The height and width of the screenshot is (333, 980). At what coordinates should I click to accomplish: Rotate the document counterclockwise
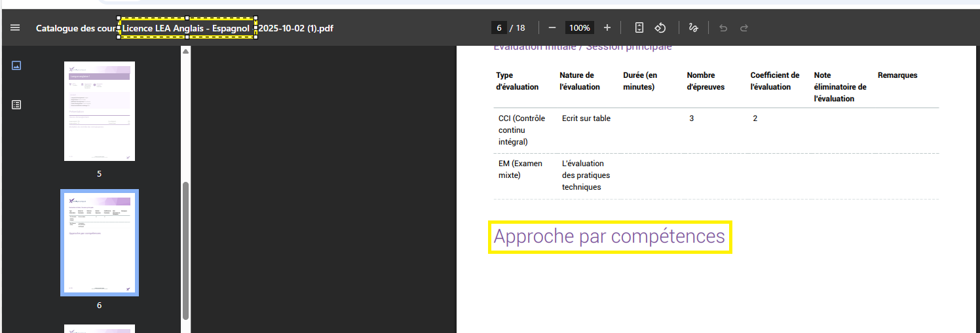(660, 27)
